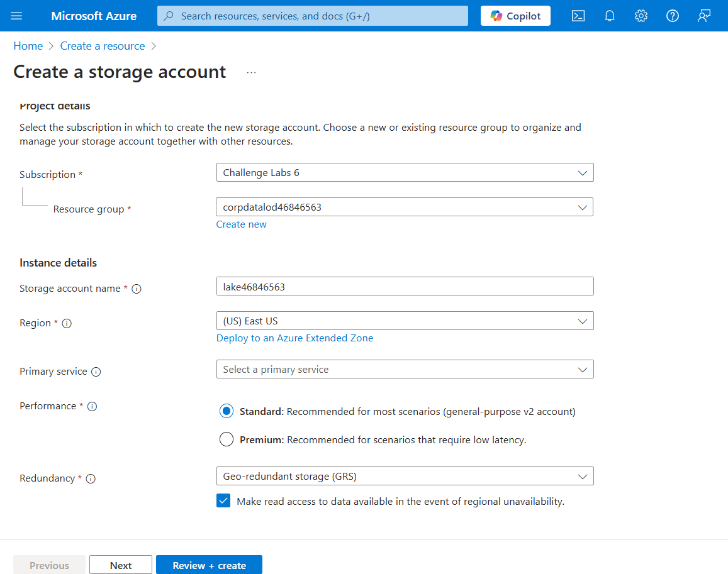Click info icon beside Storage account name

point(137,289)
